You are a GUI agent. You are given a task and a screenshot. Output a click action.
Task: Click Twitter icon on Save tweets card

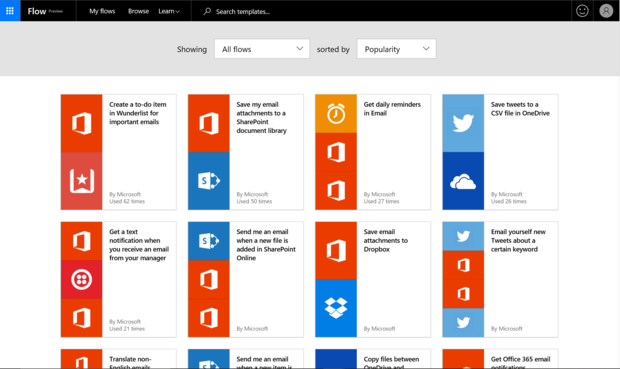463,123
